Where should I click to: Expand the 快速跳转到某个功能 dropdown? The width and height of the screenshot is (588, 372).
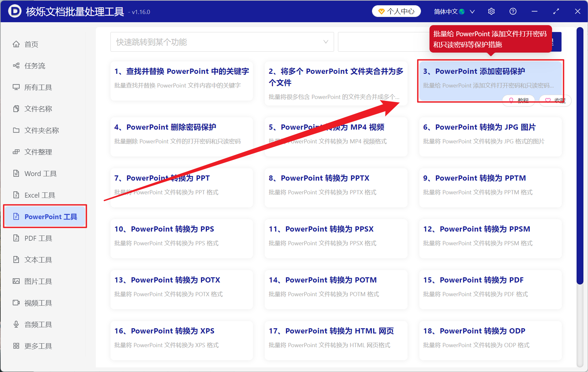pyautogui.click(x=222, y=42)
